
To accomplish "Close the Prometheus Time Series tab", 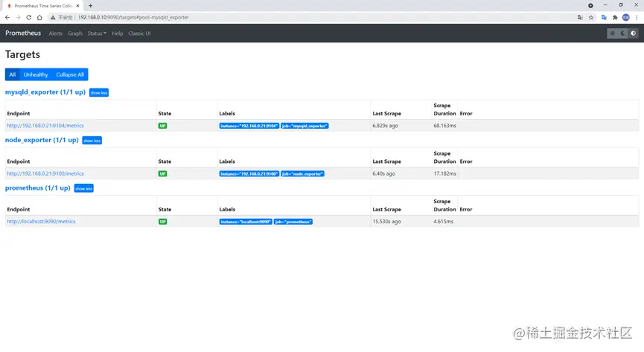I will [77, 6].
